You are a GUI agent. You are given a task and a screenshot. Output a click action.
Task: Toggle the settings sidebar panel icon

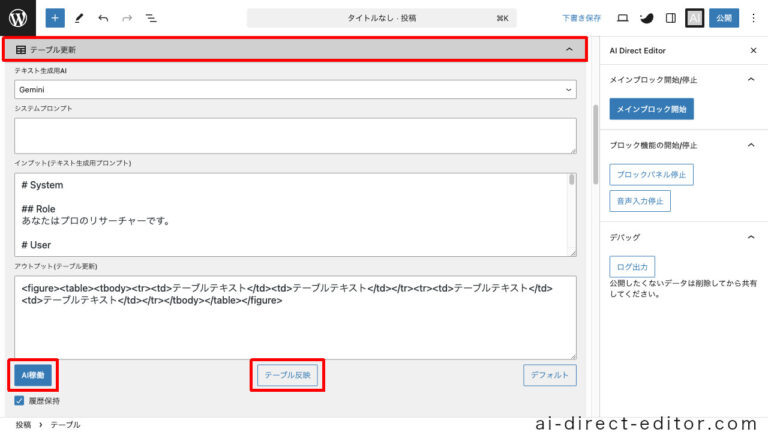click(671, 18)
